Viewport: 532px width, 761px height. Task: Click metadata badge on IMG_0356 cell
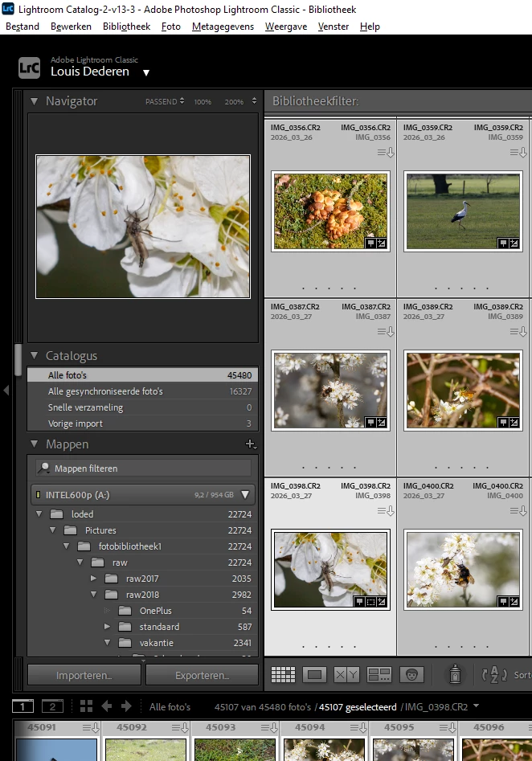[386, 153]
